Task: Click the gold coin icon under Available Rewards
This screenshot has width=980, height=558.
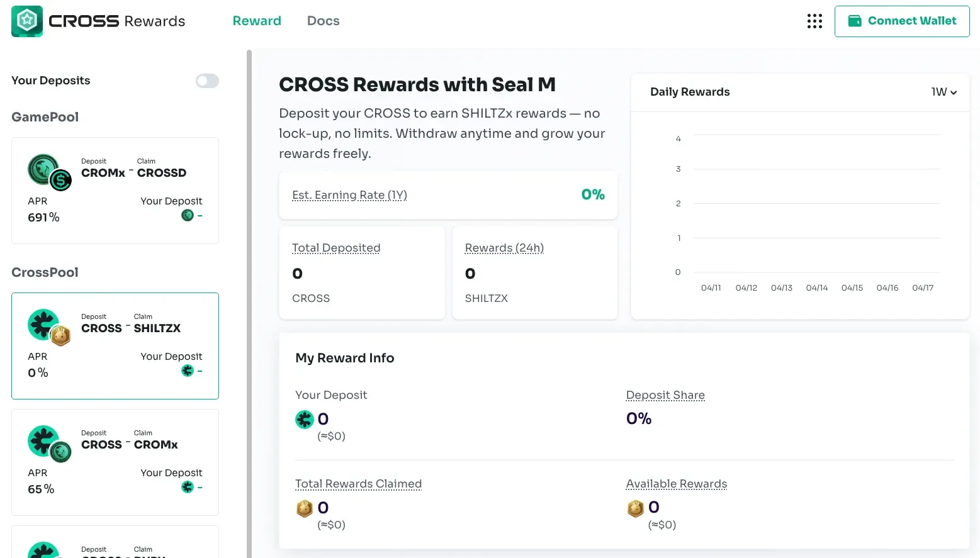Action: [636, 508]
